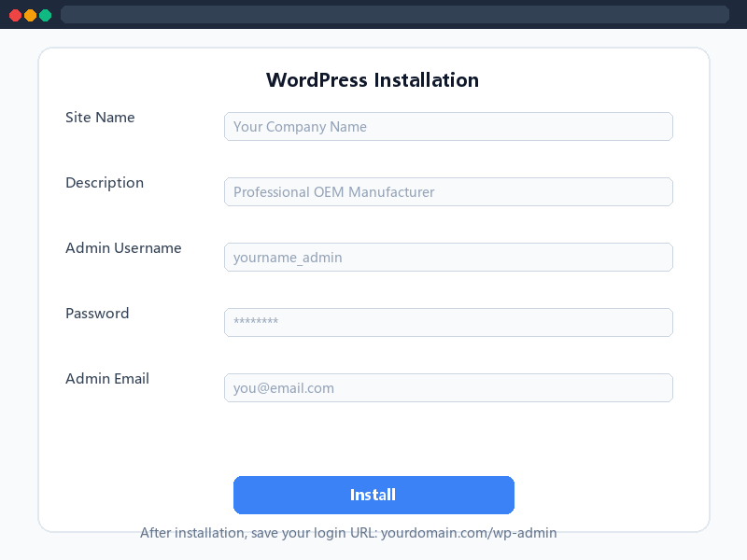The image size is (747, 560).
Task: Focus the yourname_admin username field
Action: pos(448,258)
